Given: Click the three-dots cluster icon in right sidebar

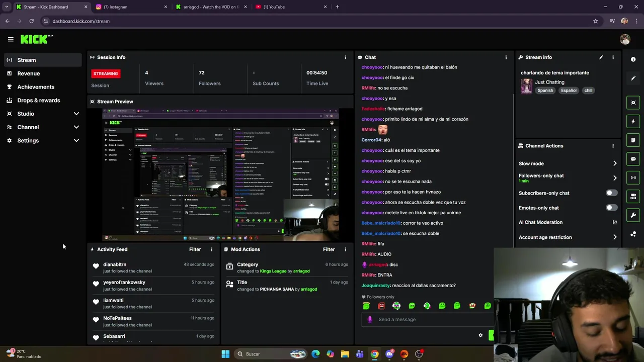Looking at the screenshot, I should (633, 234).
